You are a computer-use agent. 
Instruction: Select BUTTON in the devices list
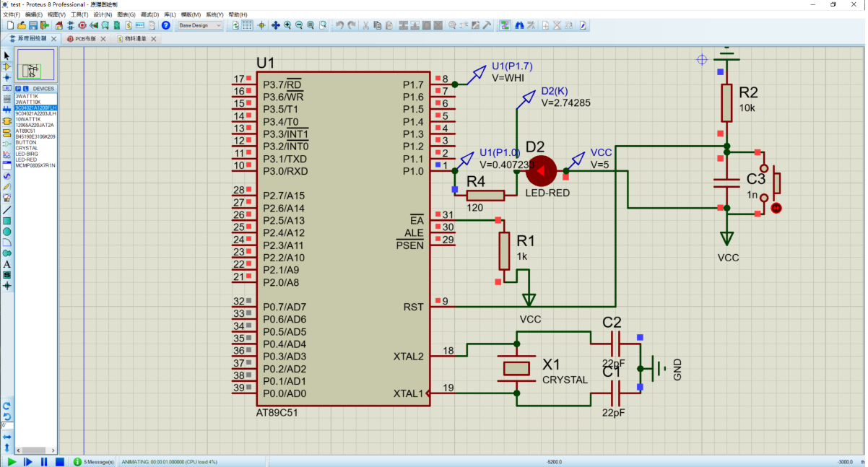pyautogui.click(x=35, y=142)
